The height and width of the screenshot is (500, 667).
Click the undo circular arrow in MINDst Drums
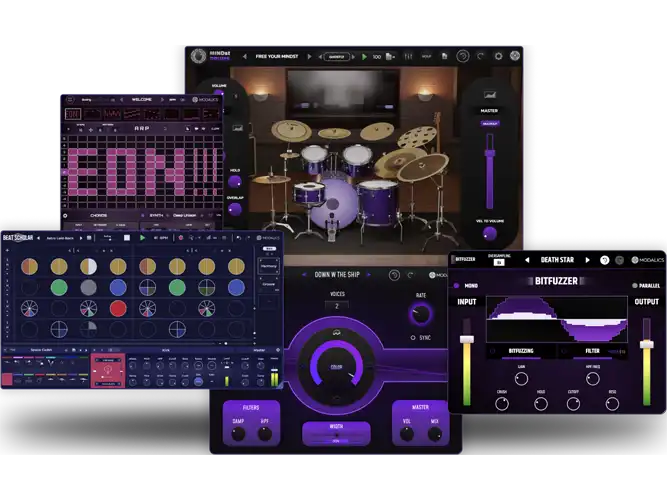463,56
